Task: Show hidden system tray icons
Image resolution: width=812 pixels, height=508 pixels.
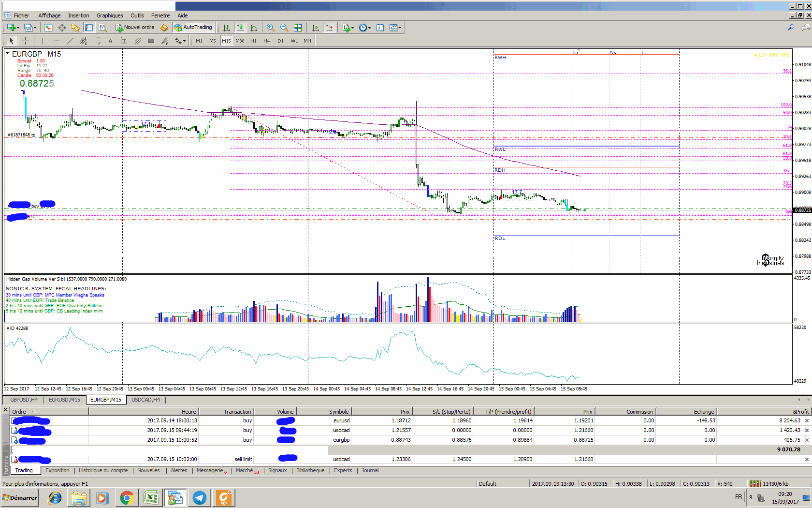Action: pyautogui.click(x=751, y=497)
